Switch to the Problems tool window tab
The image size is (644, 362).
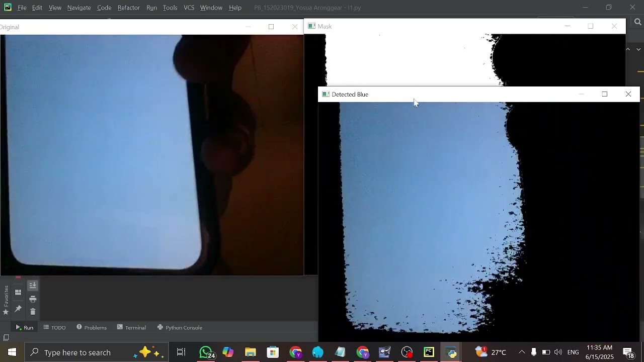pos(92,327)
